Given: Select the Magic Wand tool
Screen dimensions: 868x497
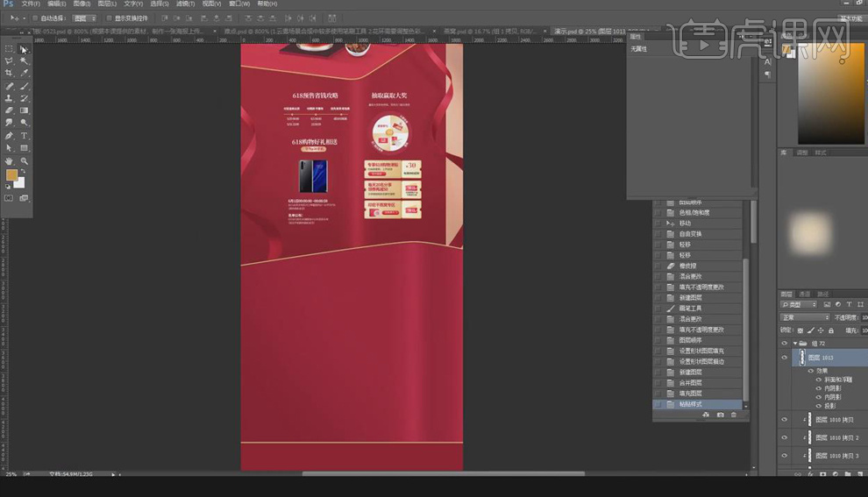Looking at the screenshot, I should click(24, 61).
